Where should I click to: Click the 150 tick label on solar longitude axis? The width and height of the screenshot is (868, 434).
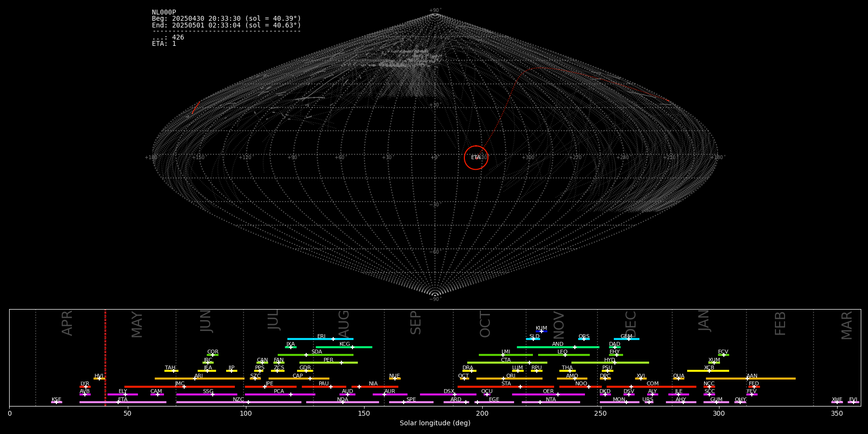[x=364, y=414]
